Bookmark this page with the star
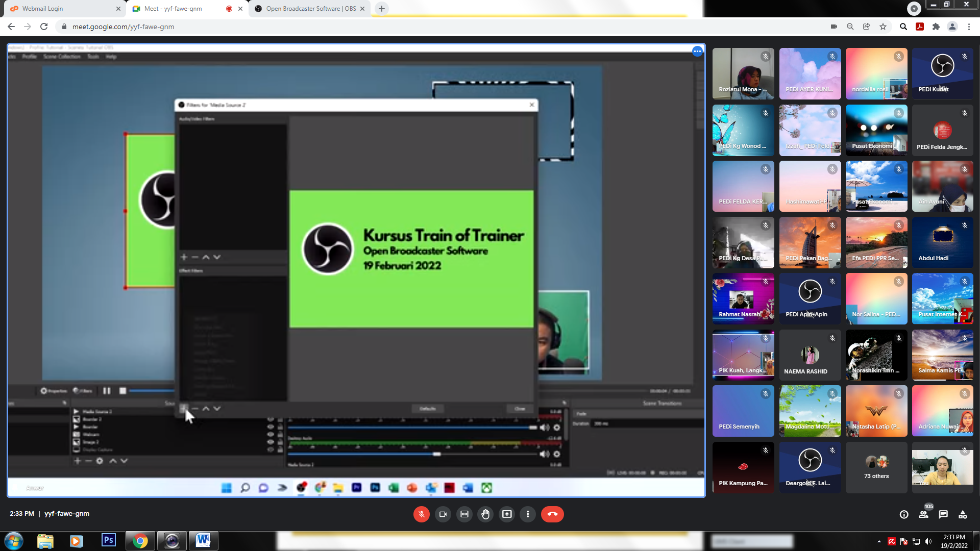Image resolution: width=980 pixels, height=551 pixels. click(883, 27)
